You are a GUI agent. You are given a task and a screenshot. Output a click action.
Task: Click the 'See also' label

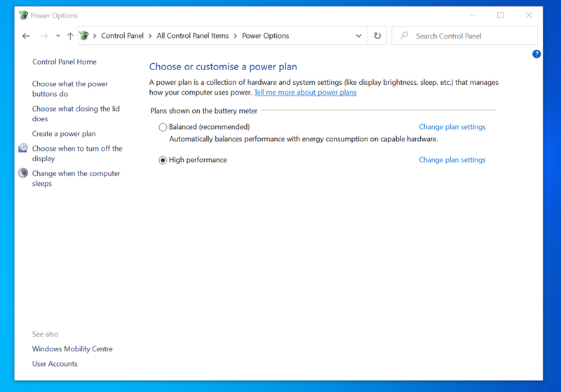[x=45, y=334]
